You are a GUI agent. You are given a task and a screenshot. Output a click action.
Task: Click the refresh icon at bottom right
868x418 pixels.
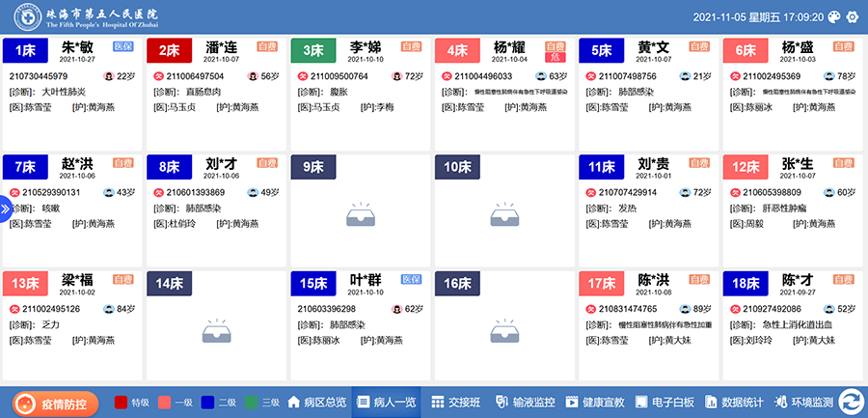[851, 402]
